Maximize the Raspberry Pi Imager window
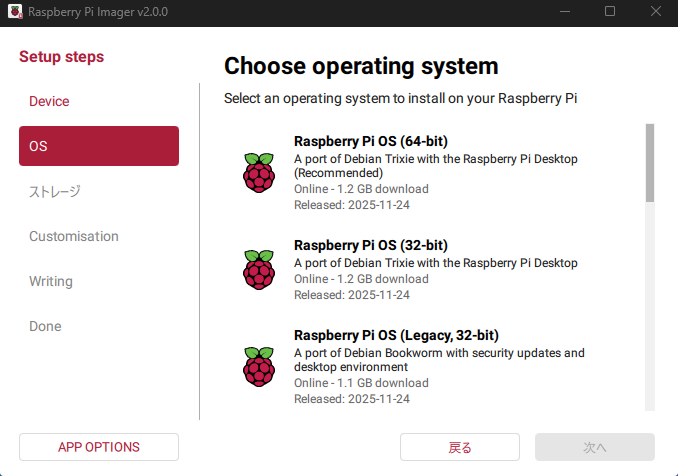The image size is (678, 476). click(610, 11)
